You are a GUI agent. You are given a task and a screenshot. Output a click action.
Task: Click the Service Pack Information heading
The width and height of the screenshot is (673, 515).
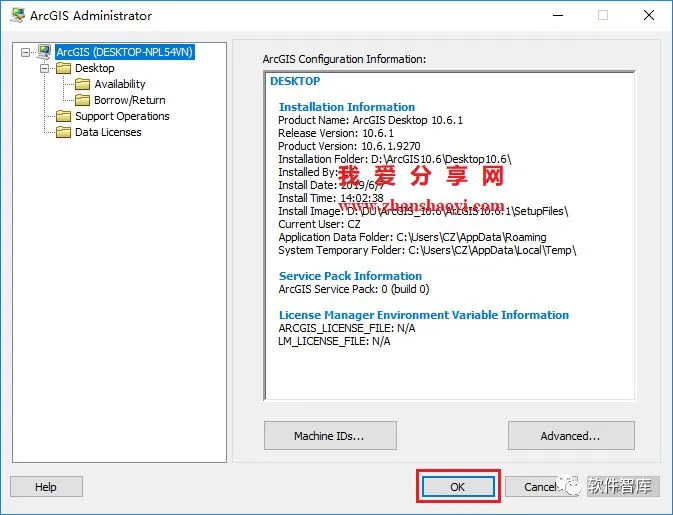pyautogui.click(x=350, y=276)
